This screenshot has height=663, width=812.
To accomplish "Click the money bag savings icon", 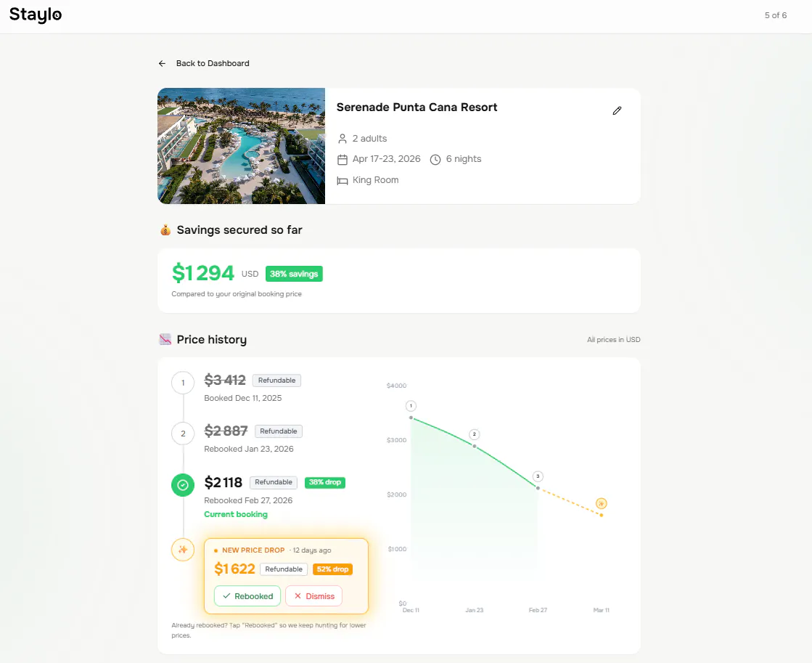I will tap(165, 229).
